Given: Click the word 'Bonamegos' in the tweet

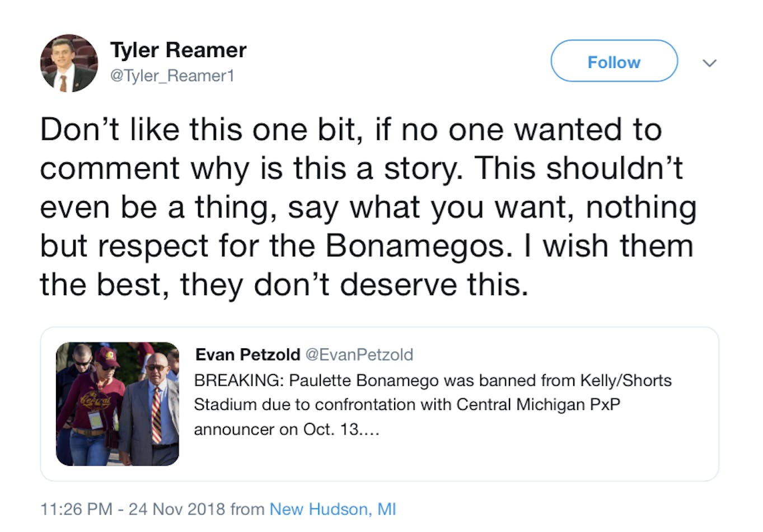Looking at the screenshot, I should [416, 246].
